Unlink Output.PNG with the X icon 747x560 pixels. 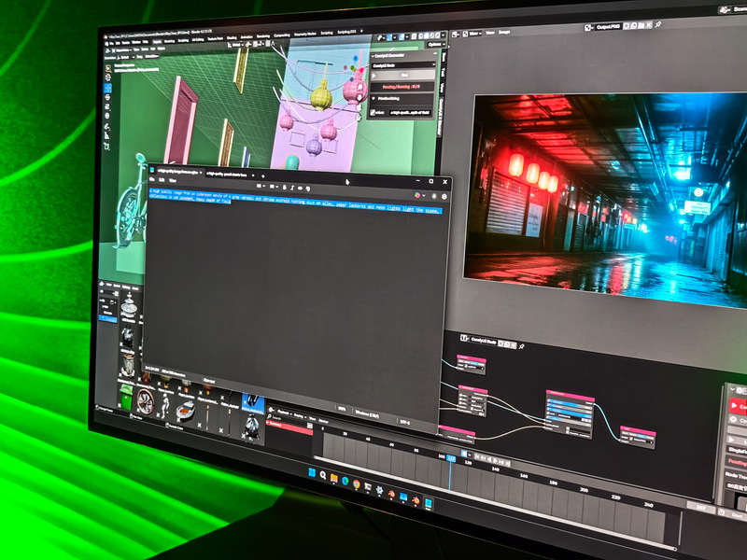tap(648, 25)
